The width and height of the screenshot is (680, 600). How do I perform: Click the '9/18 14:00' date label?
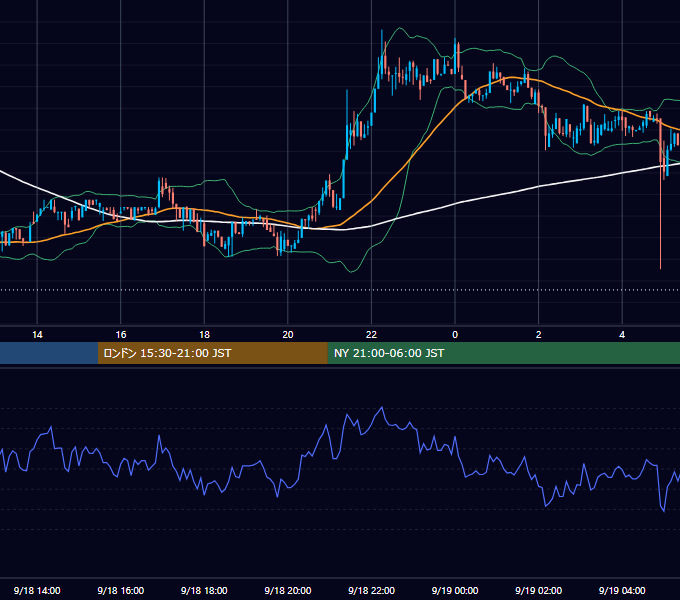coord(37,590)
